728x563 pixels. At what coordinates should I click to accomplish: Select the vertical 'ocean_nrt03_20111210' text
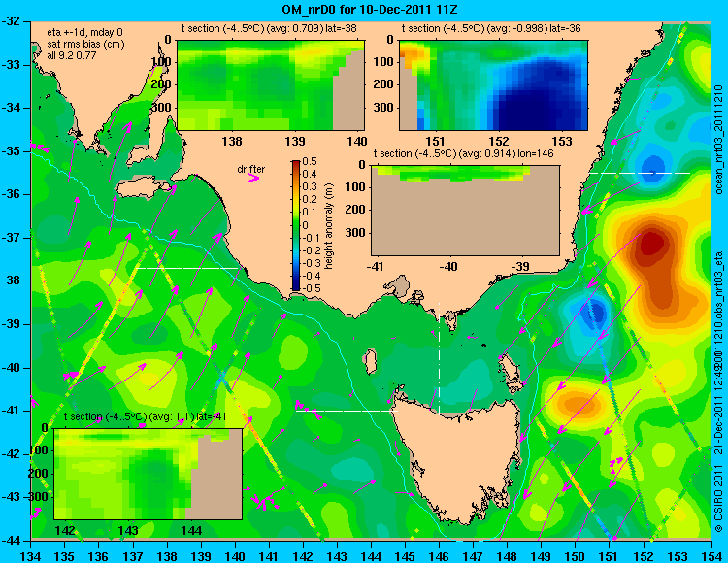pyautogui.click(x=719, y=139)
